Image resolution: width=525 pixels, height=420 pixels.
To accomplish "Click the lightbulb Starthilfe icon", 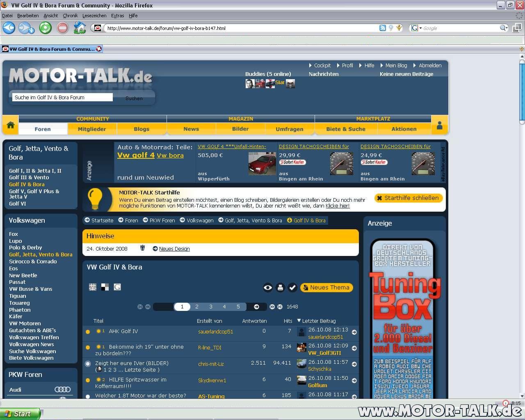I will pos(95,199).
